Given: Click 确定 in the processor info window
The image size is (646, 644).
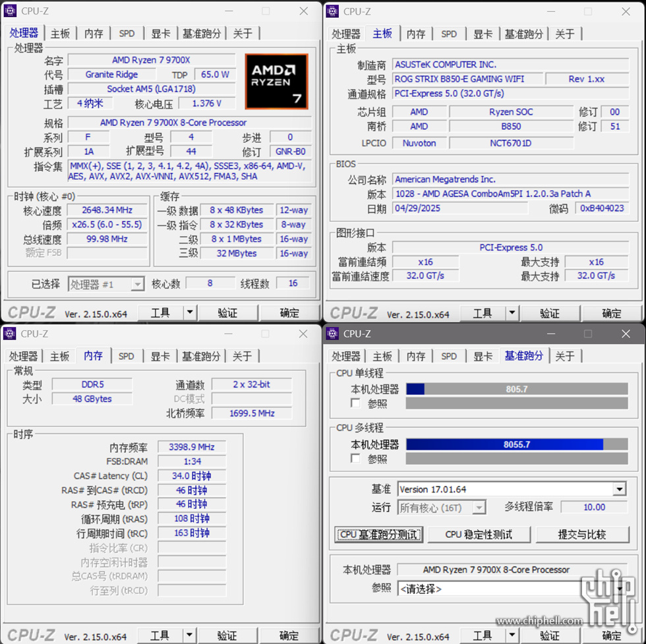Looking at the screenshot, I should pyautogui.click(x=289, y=312).
